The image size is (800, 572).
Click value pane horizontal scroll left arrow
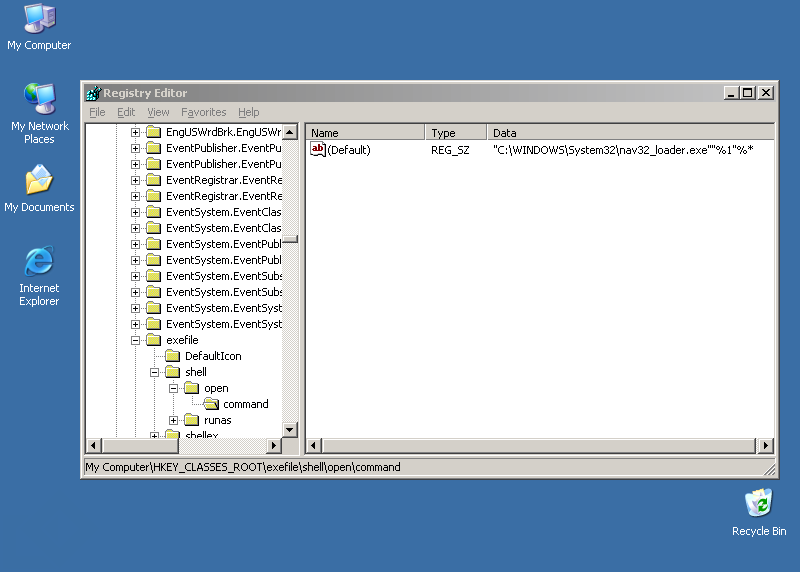(x=313, y=445)
